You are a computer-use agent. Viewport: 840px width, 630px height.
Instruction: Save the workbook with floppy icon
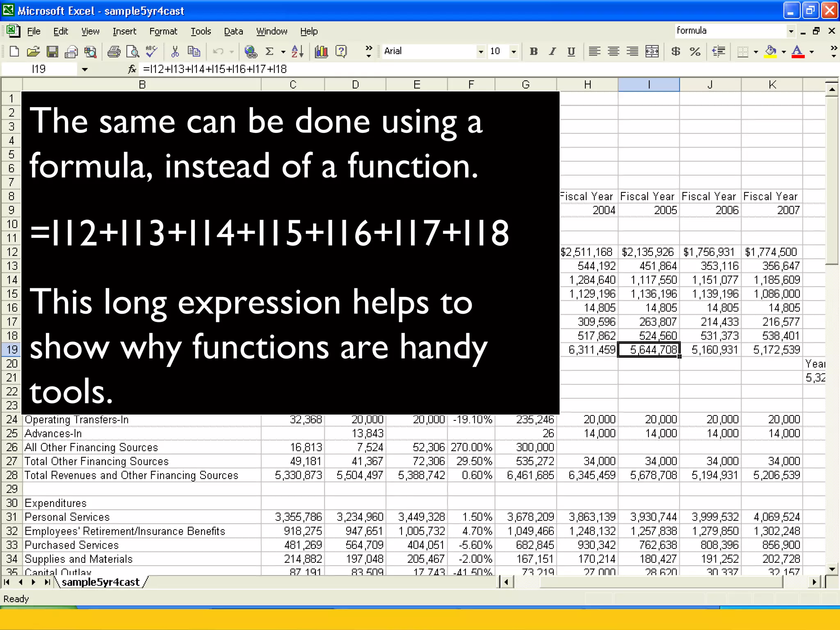[52, 51]
